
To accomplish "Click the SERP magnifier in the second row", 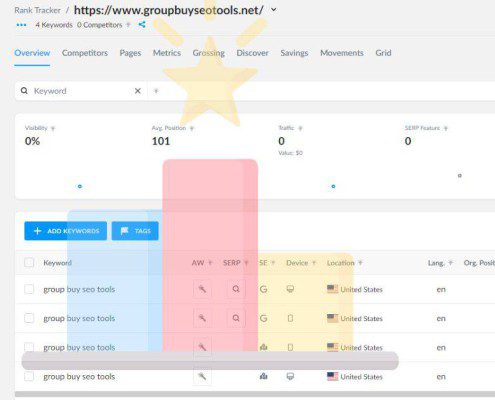I will tap(236, 318).
